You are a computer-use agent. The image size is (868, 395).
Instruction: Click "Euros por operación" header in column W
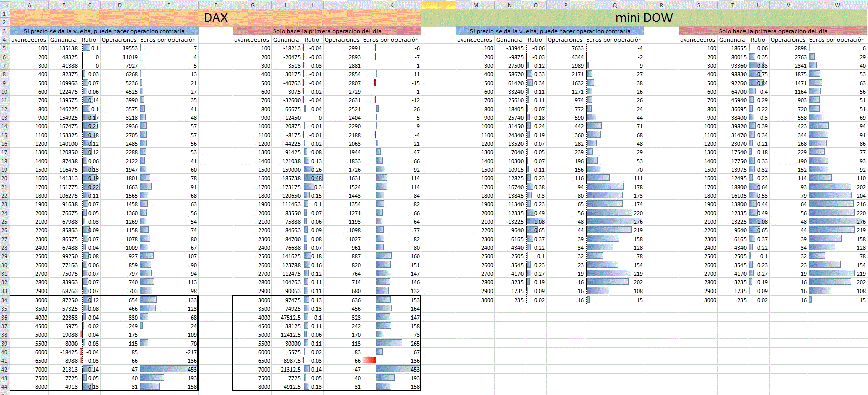[x=837, y=40]
